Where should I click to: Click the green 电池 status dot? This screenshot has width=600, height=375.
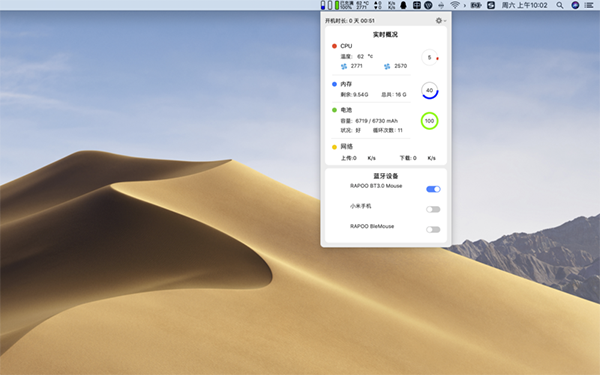[x=334, y=110]
